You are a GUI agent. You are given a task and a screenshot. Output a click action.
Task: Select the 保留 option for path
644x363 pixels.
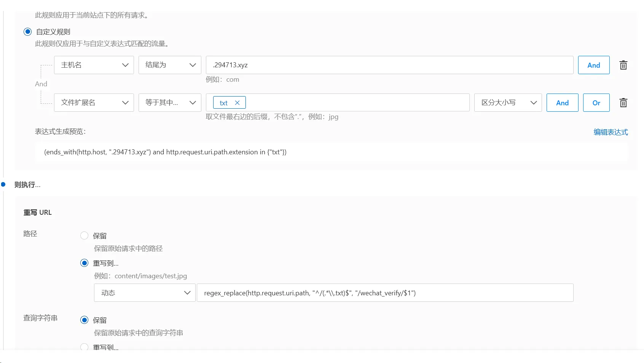pos(84,236)
